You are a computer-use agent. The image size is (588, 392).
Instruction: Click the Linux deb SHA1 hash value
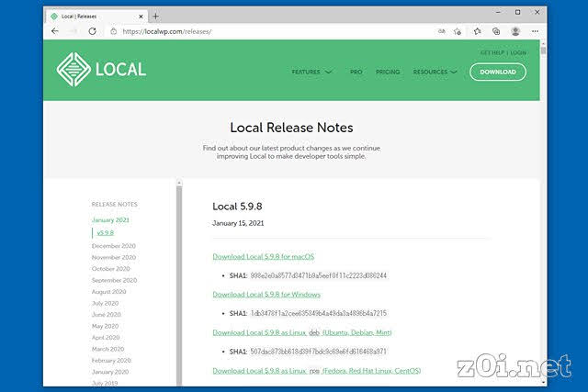(319, 352)
